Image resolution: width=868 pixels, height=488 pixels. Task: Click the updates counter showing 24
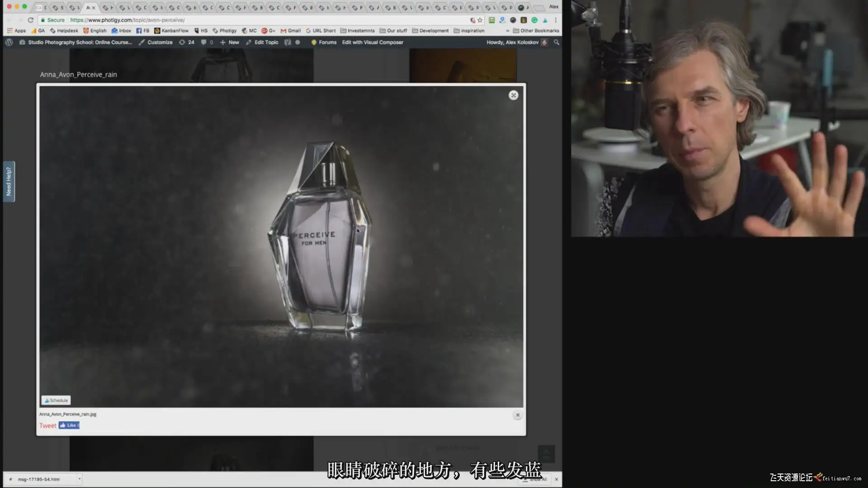(x=187, y=42)
